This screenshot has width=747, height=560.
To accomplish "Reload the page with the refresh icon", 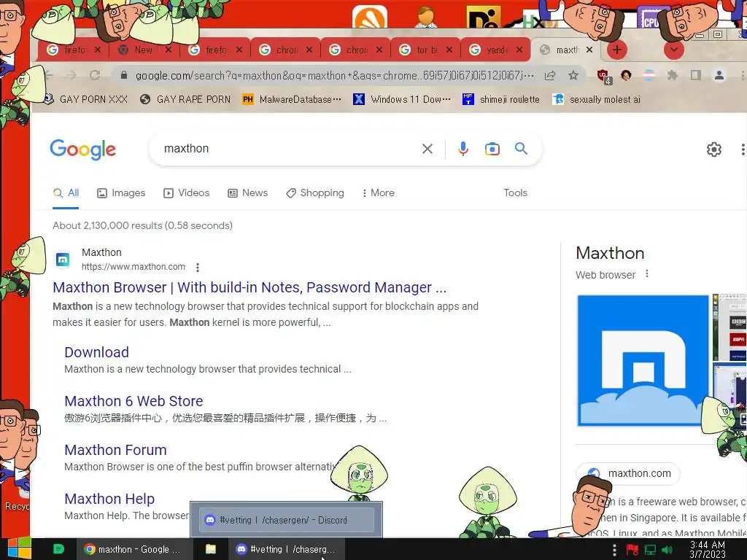I will [x=95, y=75].
